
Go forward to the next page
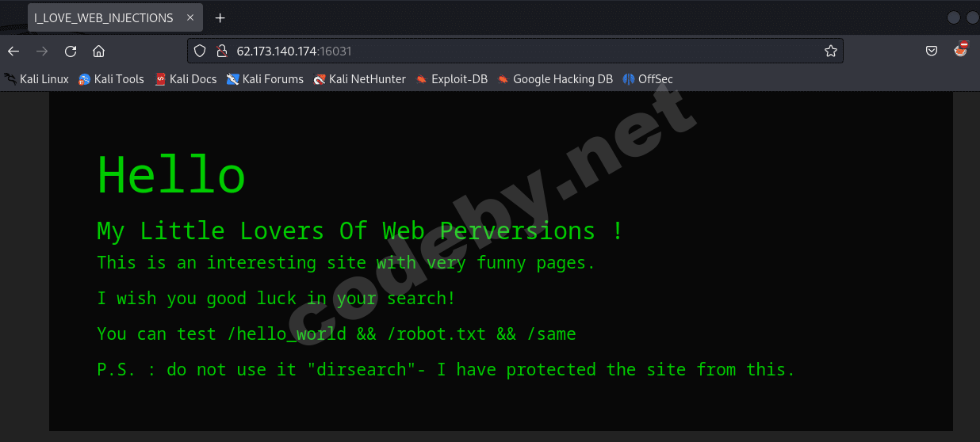point(42,51)
